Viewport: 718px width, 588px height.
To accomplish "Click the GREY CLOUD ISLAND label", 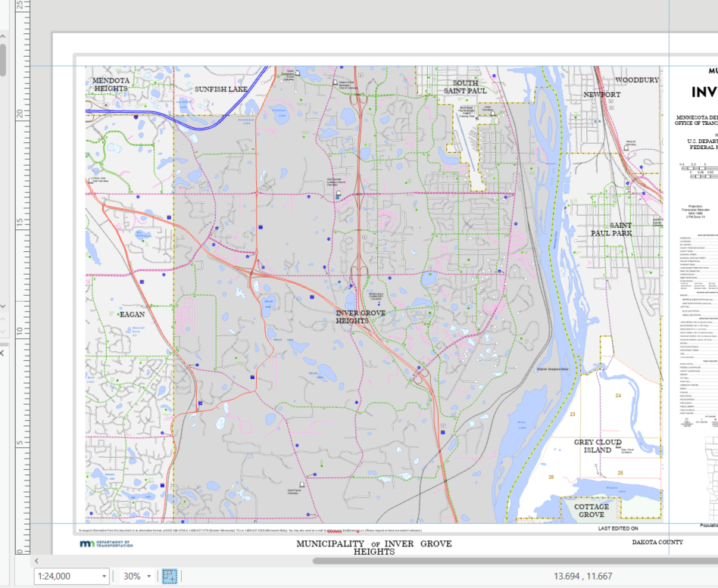I will pos(598,446).
